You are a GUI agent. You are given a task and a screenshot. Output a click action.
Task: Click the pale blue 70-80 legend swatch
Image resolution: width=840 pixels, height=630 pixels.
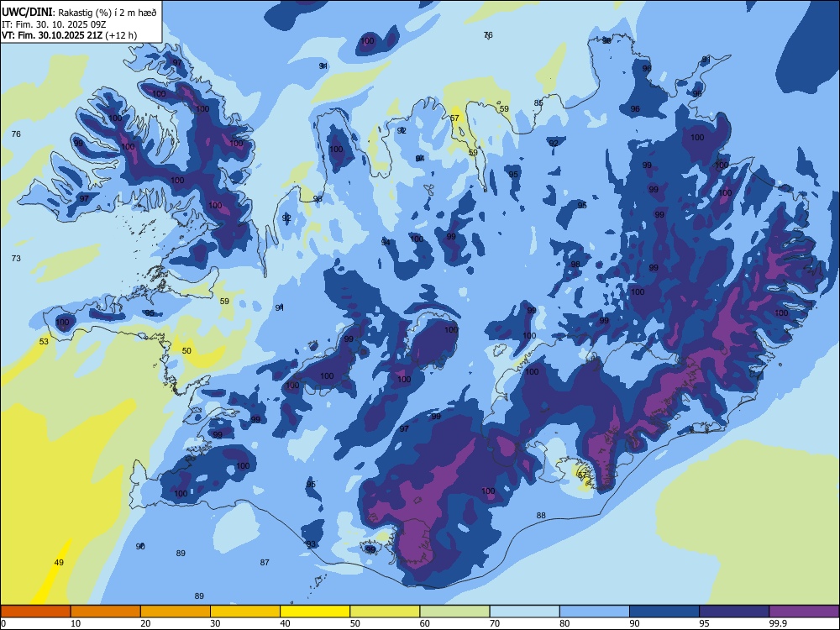pos(524,612)
